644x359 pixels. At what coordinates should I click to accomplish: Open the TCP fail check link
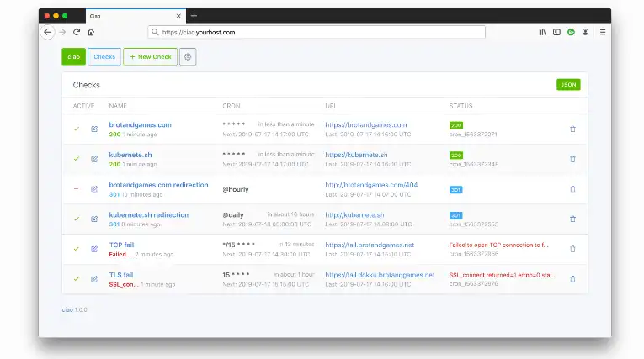coord(121,245)
